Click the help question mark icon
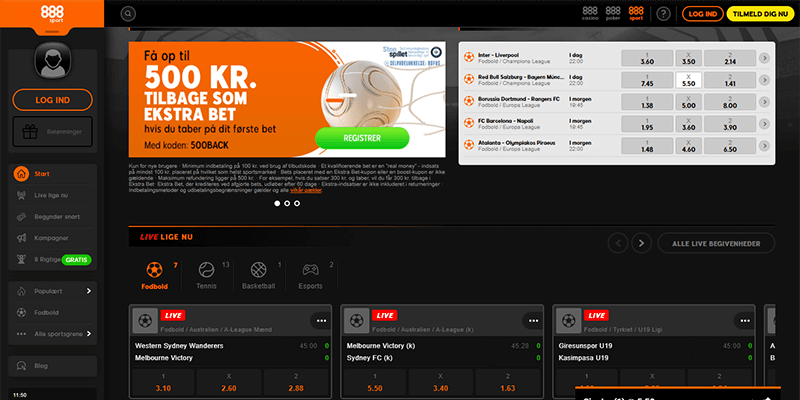 [663, 14]
